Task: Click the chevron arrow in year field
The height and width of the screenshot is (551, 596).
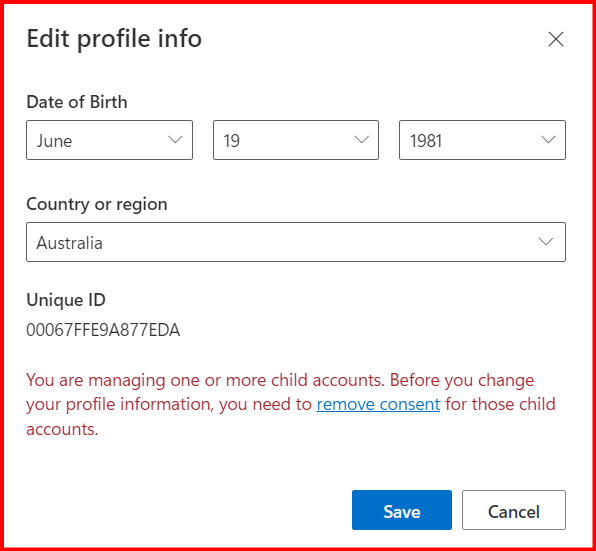Action: coord(548,139)
